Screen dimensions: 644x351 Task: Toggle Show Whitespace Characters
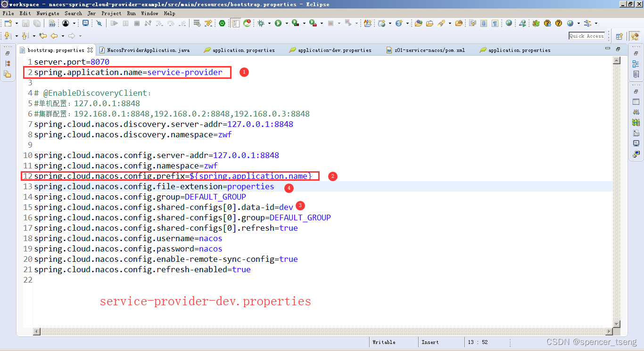[495, 23]
